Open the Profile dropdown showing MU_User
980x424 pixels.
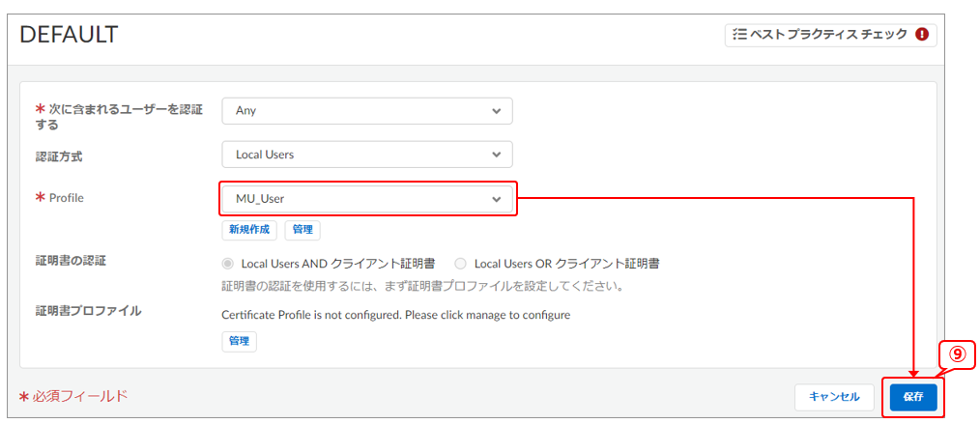[x=366, y=199]
